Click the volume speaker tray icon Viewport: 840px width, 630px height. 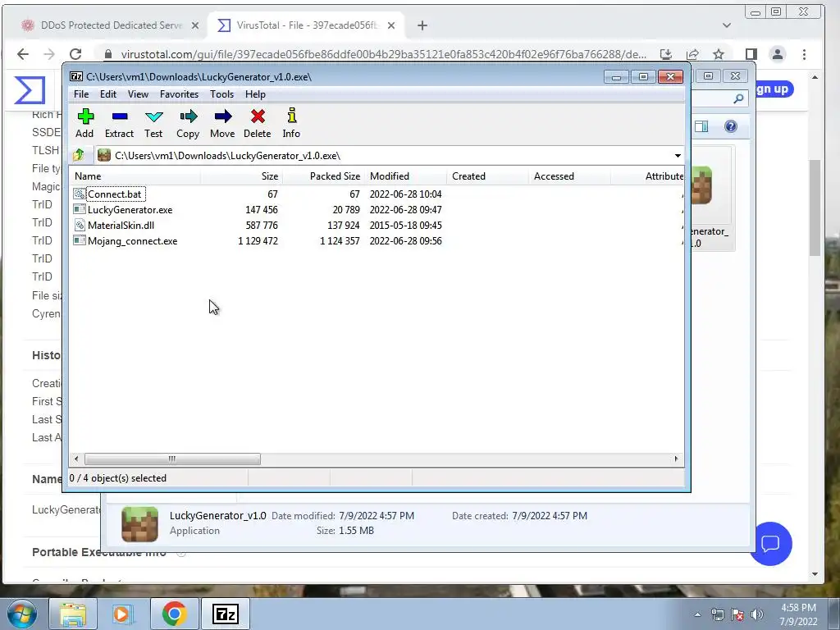point(757,615)
